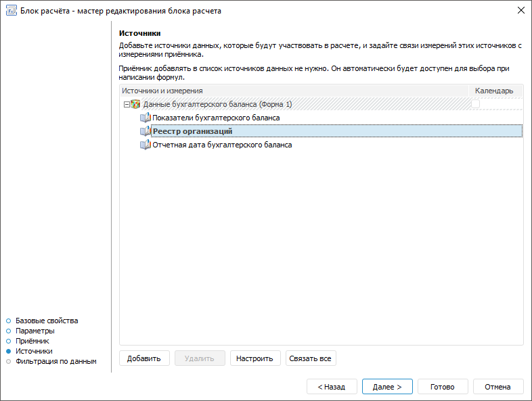Go to the Базовые свойства step

(47, 321)
